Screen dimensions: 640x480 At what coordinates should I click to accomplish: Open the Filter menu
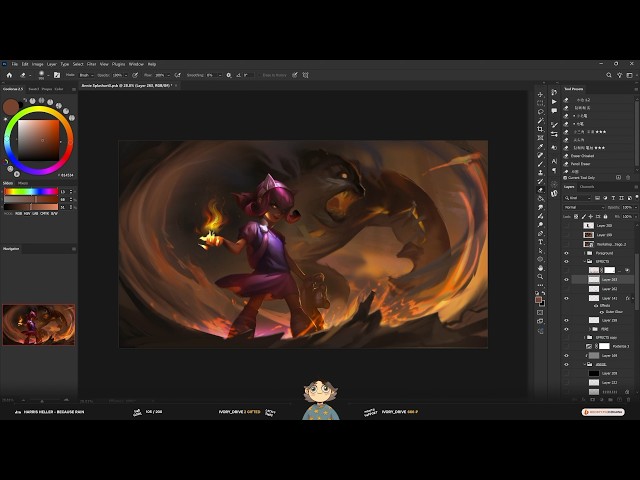[x=91, y=64]
